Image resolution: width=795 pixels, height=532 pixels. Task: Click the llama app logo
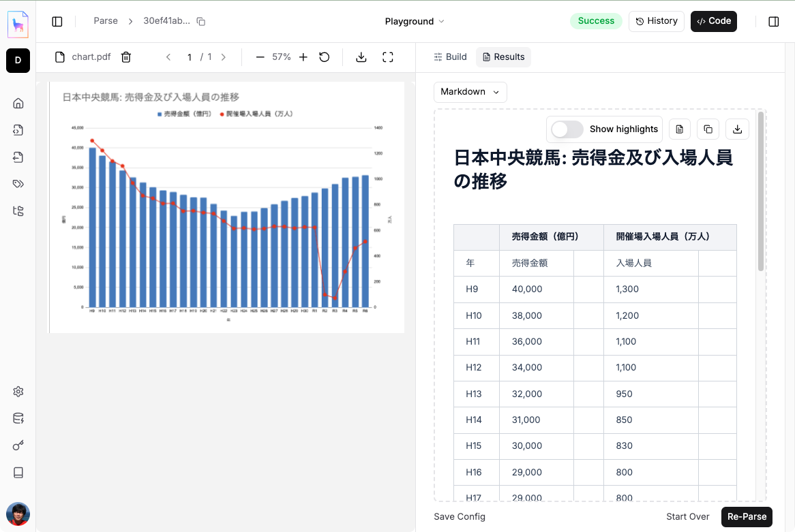[x=18, y=24]
